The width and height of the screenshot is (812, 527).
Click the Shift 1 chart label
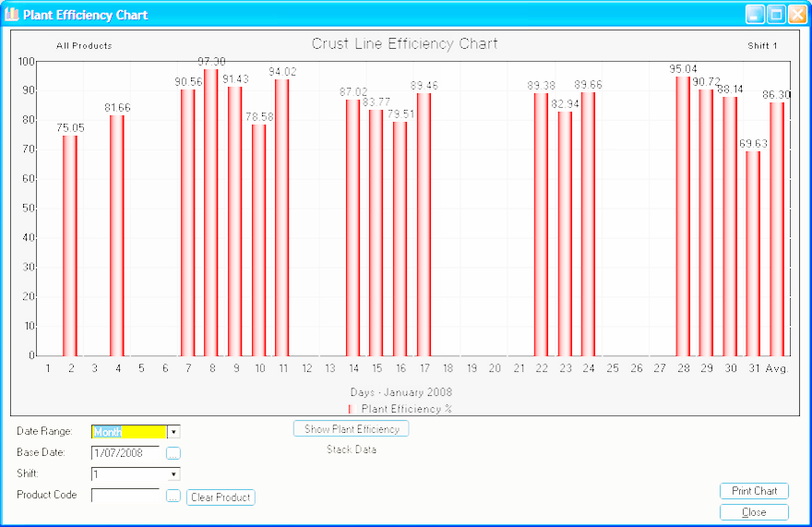(762, 45)
